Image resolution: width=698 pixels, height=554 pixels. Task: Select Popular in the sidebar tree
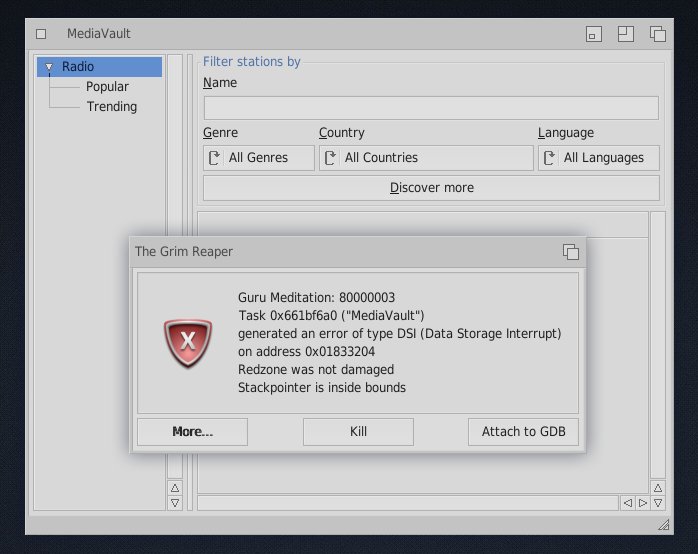(107, 87)
